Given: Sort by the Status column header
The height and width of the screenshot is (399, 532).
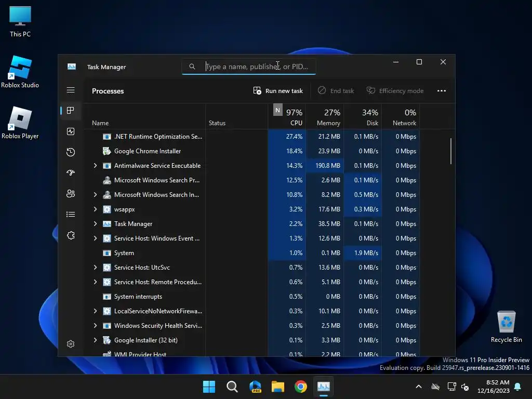Looking at the screenshot, I should point(236,116).
